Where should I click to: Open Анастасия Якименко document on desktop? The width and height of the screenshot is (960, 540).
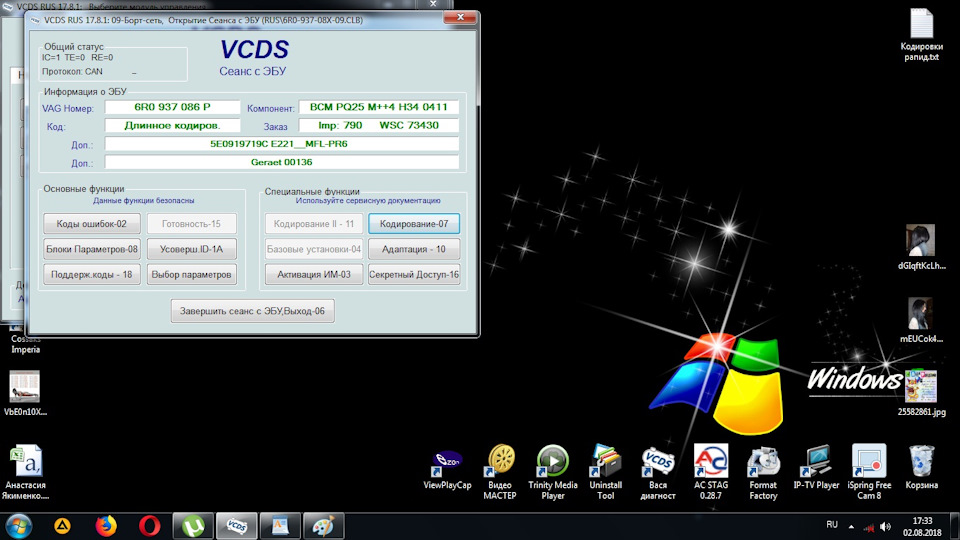pos(25,471)
